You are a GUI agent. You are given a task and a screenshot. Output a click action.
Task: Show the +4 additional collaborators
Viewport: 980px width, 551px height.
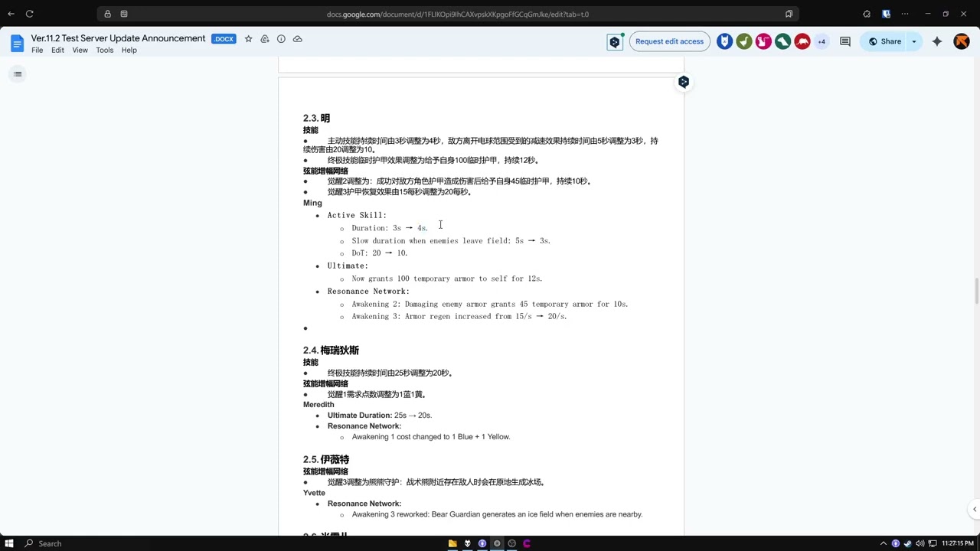point(822,41)
